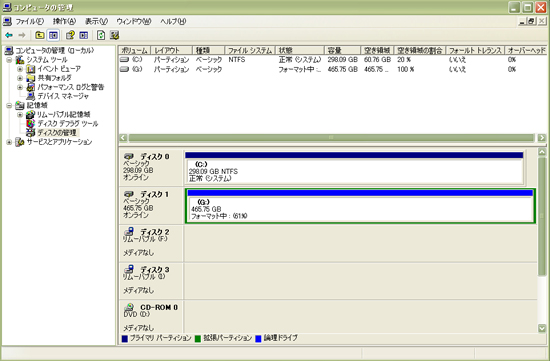Image resolution: width=550 pixels, height=361 pixels.
Task: Expand the 共有フォルダ node
Action: tap(20, 78)
